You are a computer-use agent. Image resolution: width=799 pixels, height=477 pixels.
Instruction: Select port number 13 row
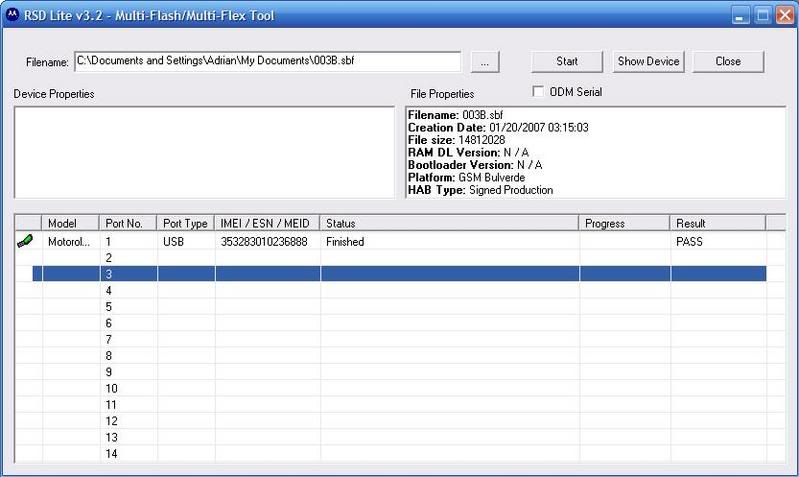400,437
